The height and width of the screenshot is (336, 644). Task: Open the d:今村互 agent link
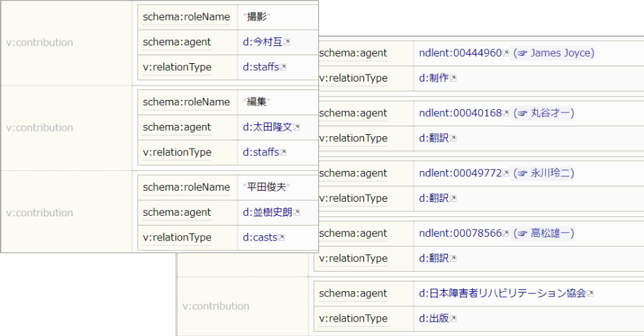[x=262, y=42]
